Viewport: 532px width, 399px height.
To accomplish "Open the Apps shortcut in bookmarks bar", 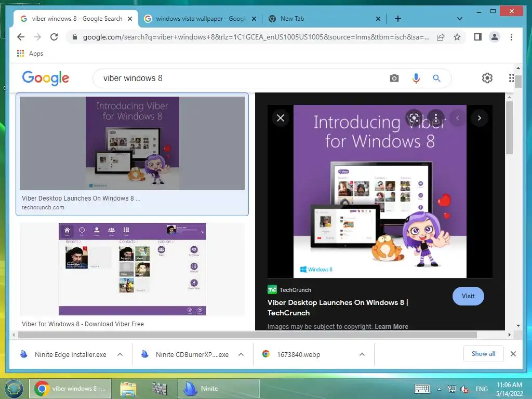I will click(30, 54).
